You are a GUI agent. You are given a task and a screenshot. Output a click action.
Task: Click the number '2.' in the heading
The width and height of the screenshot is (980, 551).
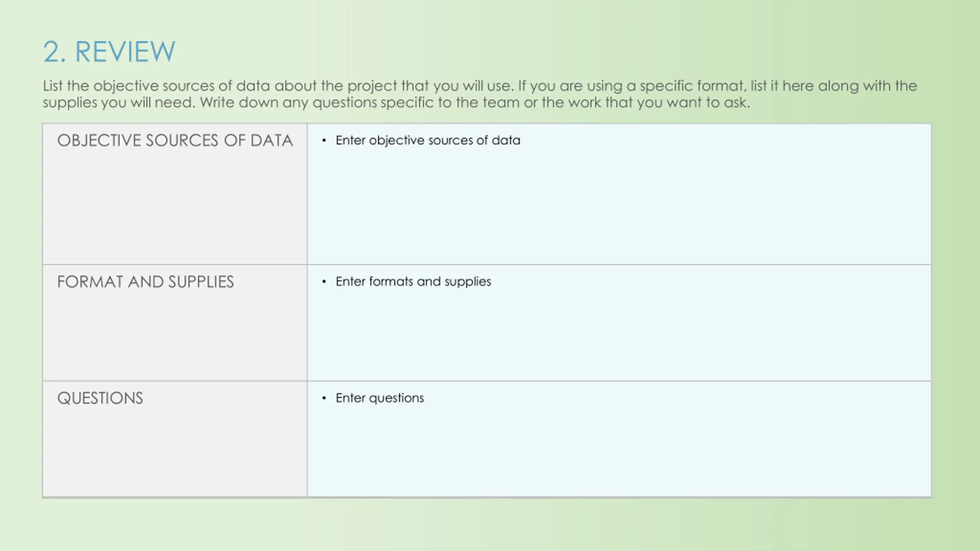(x=54, y=52)
